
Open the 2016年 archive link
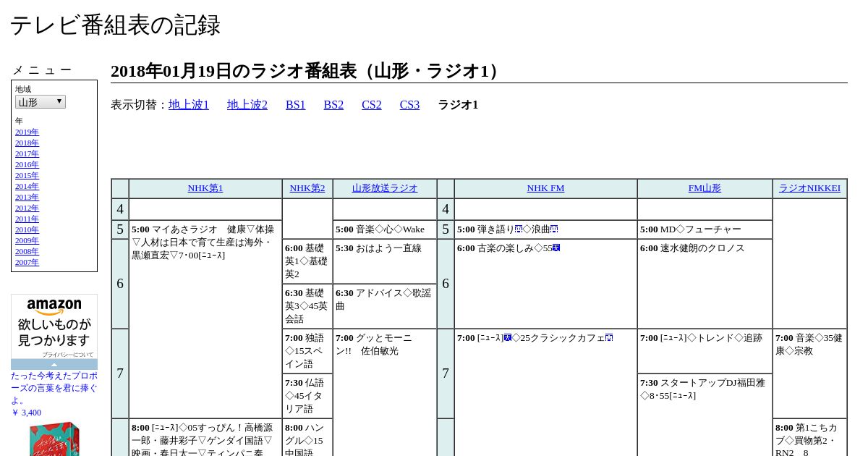click(x=27, y=164)
